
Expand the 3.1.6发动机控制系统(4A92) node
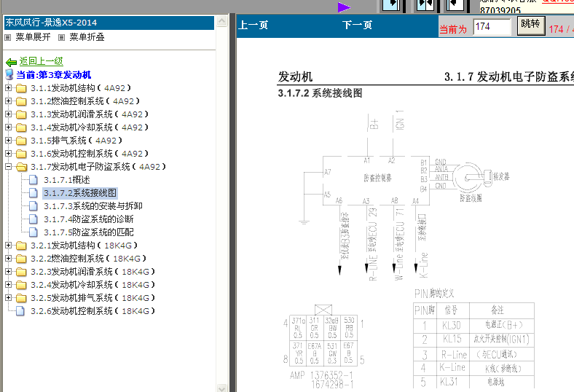click(x=8, y=153)
